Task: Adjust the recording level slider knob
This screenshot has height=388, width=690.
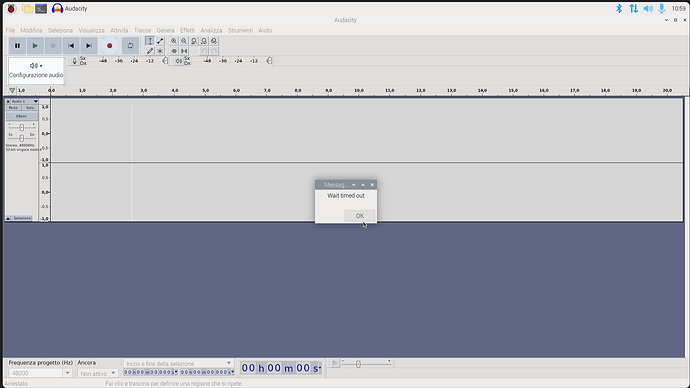Action: [x=165, y=61]
